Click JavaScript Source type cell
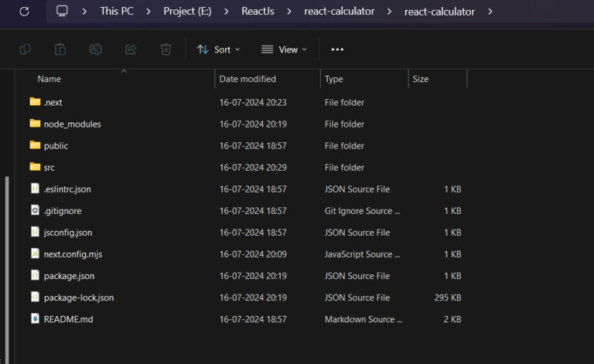 click(362, 254)
